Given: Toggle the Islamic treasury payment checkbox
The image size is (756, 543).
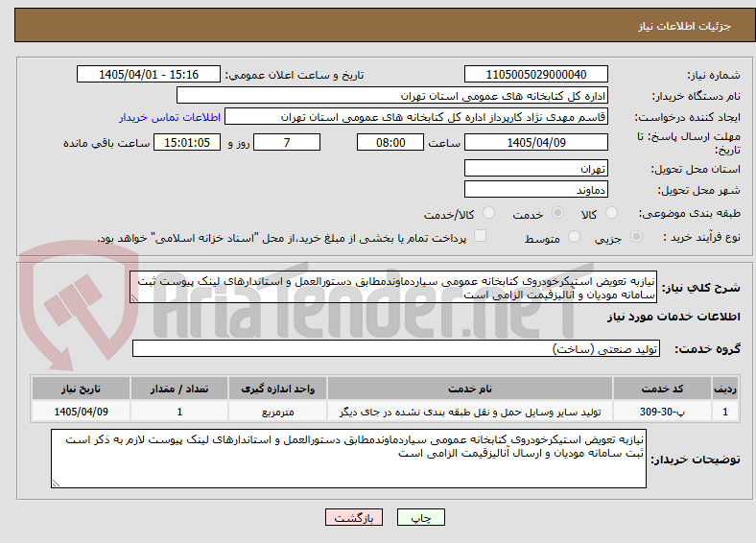Looking at the screenshot, I should (x=481, y=236).
